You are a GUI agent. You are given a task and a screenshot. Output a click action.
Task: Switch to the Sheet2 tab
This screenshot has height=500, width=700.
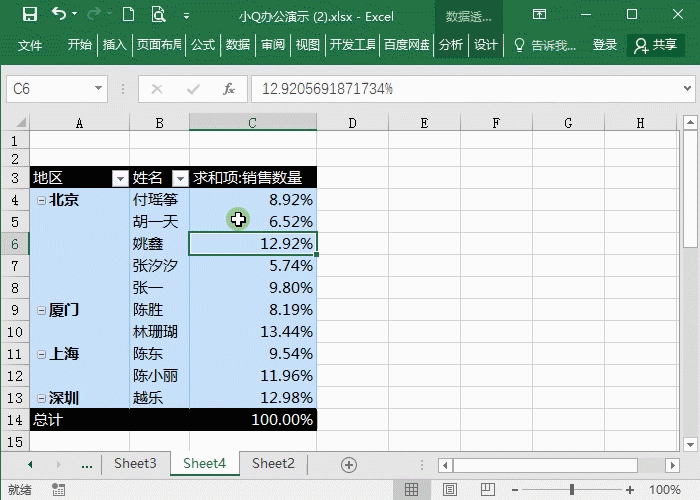click(x=273, y=463)
